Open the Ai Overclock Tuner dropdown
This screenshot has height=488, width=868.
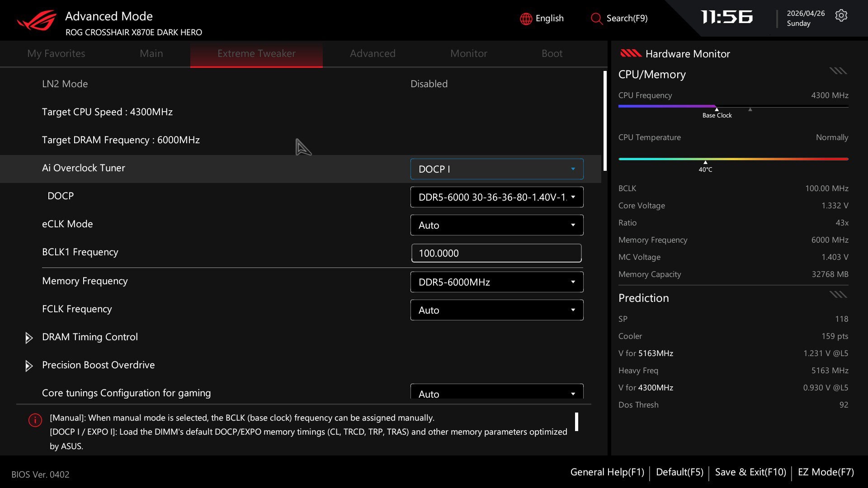[496, 169]
